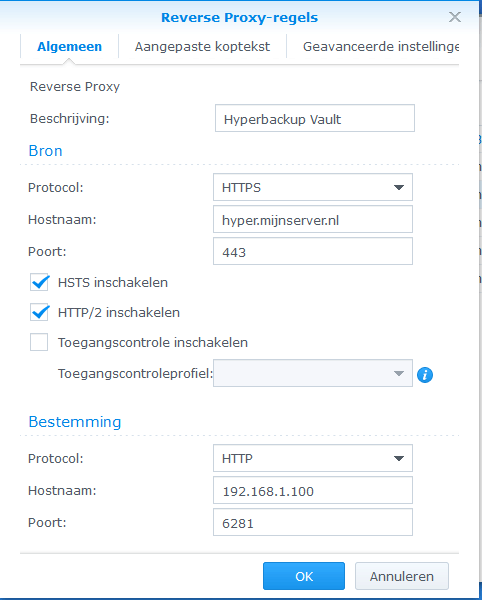Click the Reverse Proxy-regels title text
Viewport: 482px width, 600px height.
coord(239,18)
